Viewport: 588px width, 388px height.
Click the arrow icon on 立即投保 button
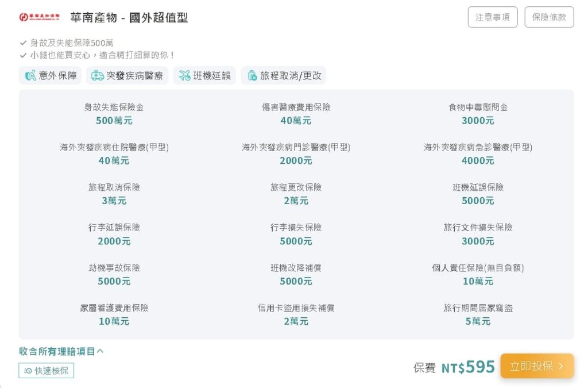pos(561,366)
